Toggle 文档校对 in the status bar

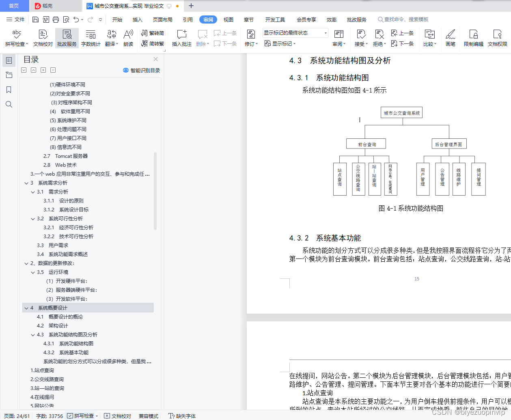pos(118,416)
